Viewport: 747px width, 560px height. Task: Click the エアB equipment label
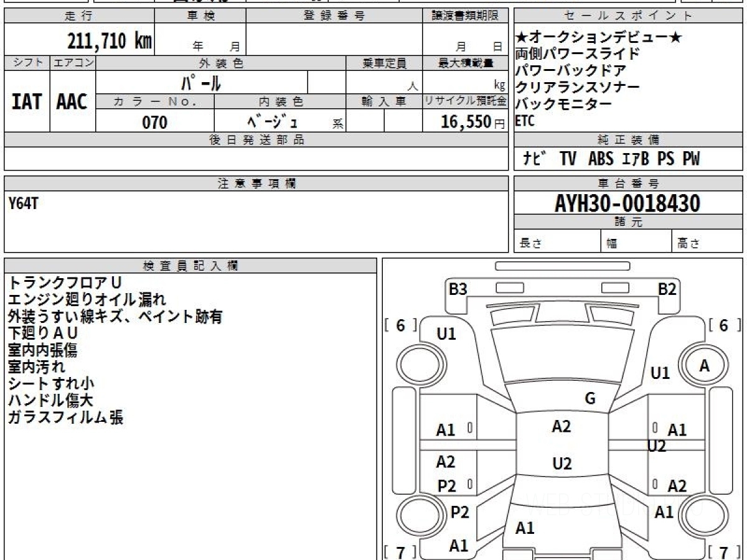pos(636,159)
